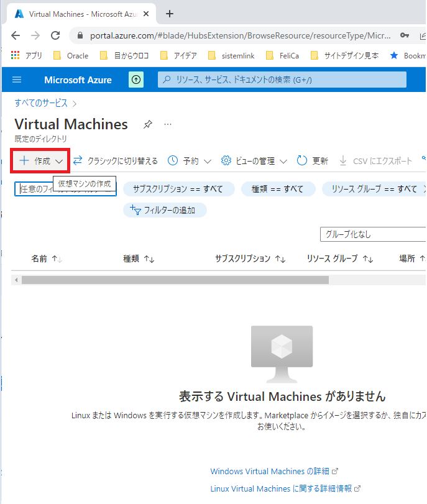Viewport: 427px width, 504px height.
Task: Click クラシックに切り替える switch button
Action: click(x=116, y=161)
